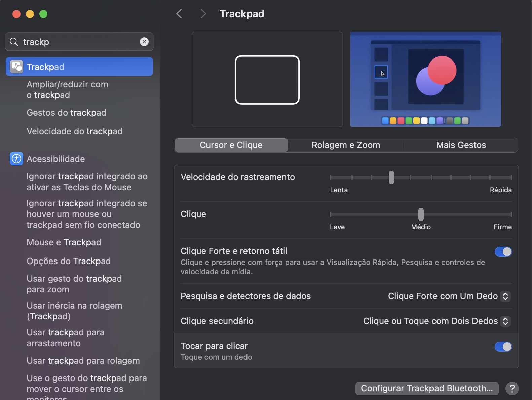This screenshot has width=532, height=400.
Task: Click the Médio click label
Action: coord(421,227)
